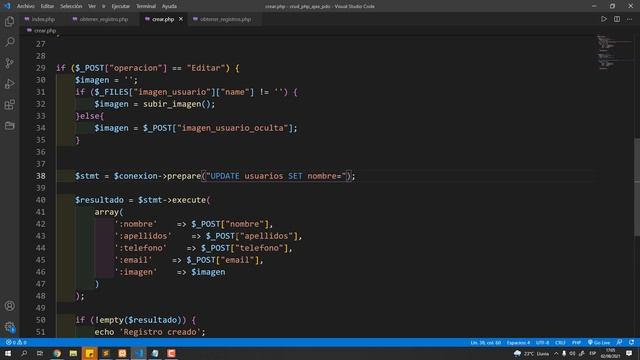Open the Ayuda menu
Image resolution: width=640 pixels, height=360 pixels.
coord(169,6)
